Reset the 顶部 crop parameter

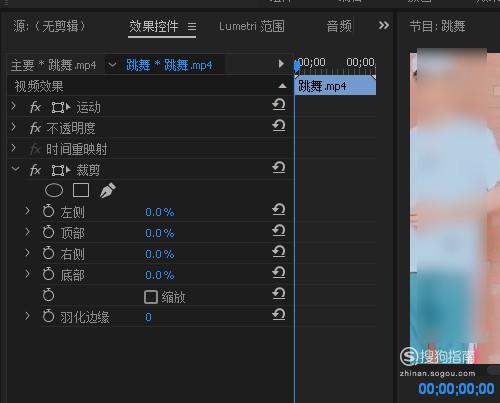pyautogui.click(x=279, y=231)
